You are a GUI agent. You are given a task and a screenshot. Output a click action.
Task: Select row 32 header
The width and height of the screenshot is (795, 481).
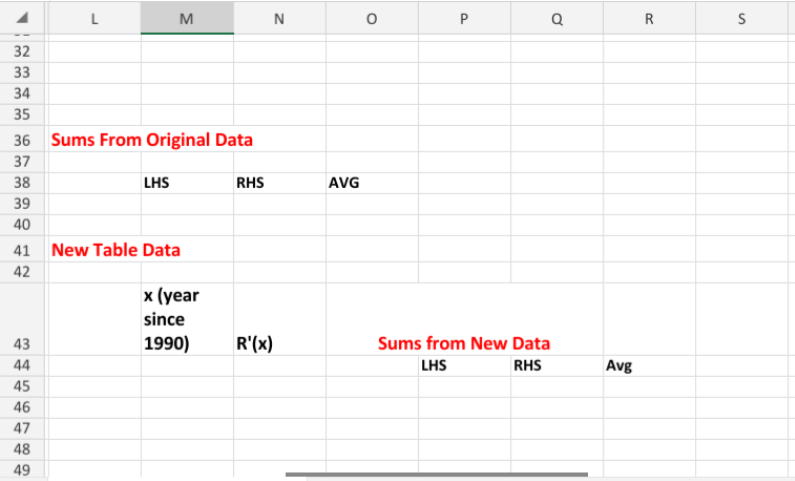pos(22,52)
